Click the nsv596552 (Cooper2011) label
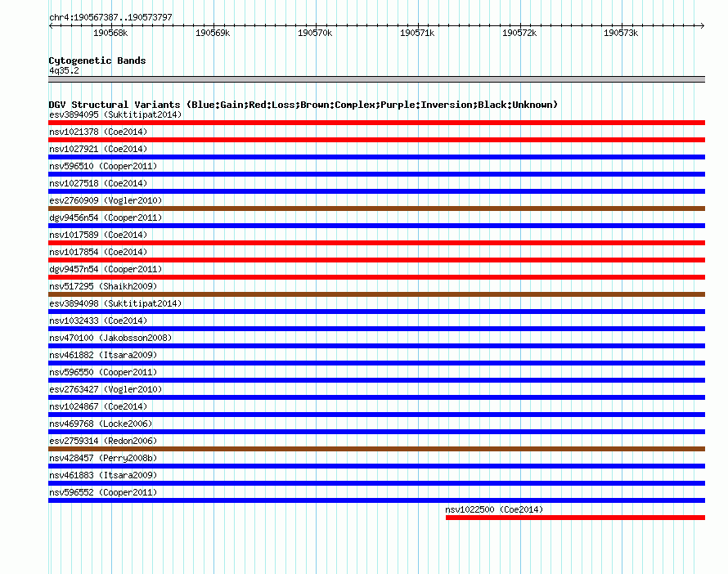 tap(103, 492)
